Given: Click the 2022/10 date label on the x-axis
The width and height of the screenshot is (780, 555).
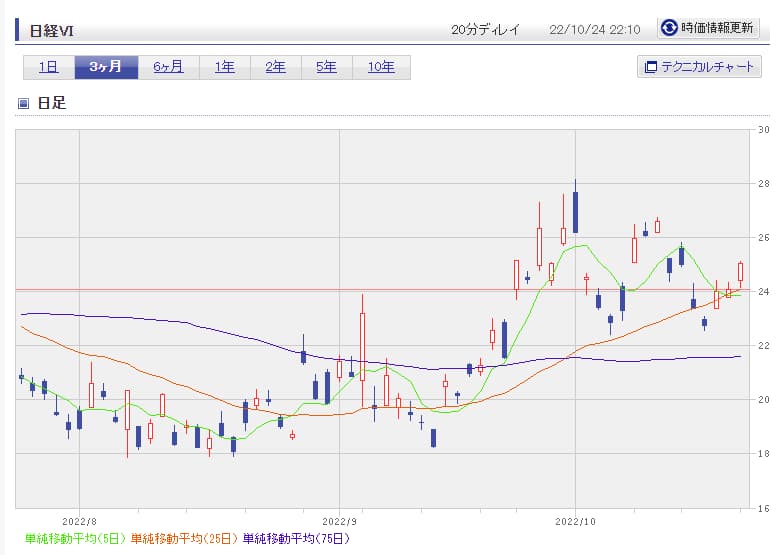Looking at the screenshot, I should (x=575, y=521).
